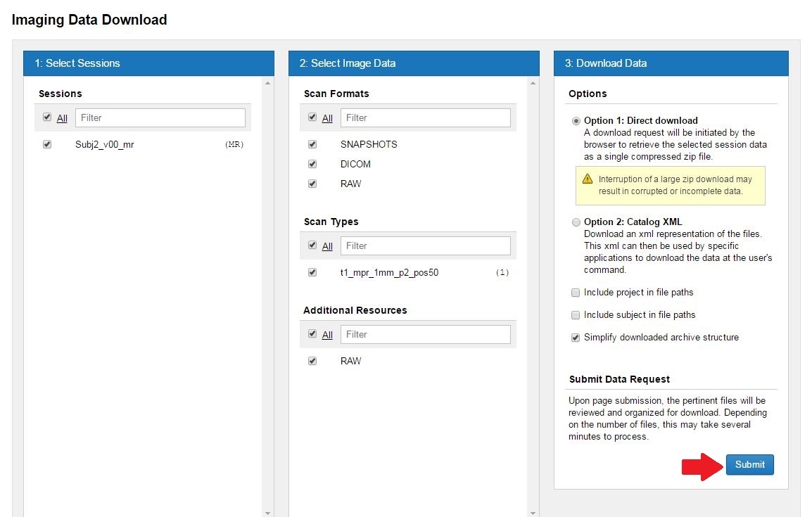The width and height of the screenshot is (812, 517).
Task: Click the All link under Additional Resources
Action: [327, 335]
